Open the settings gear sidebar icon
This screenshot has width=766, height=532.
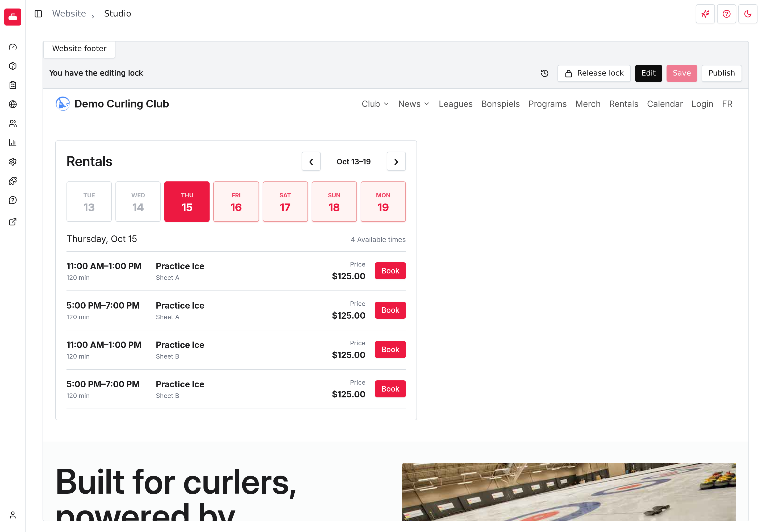(13, 162)
